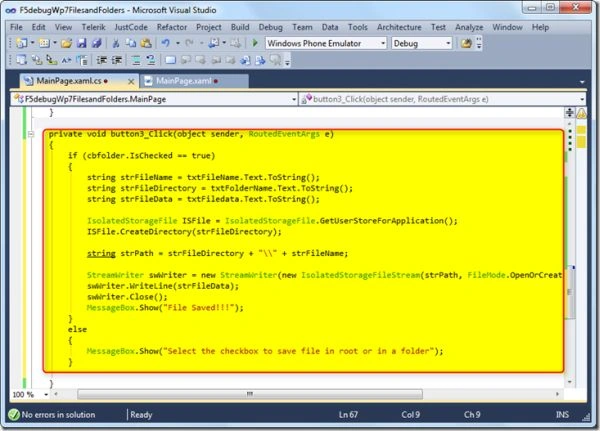
Task: Open the Debug configuration dropdown
Action: click(448, 43)
